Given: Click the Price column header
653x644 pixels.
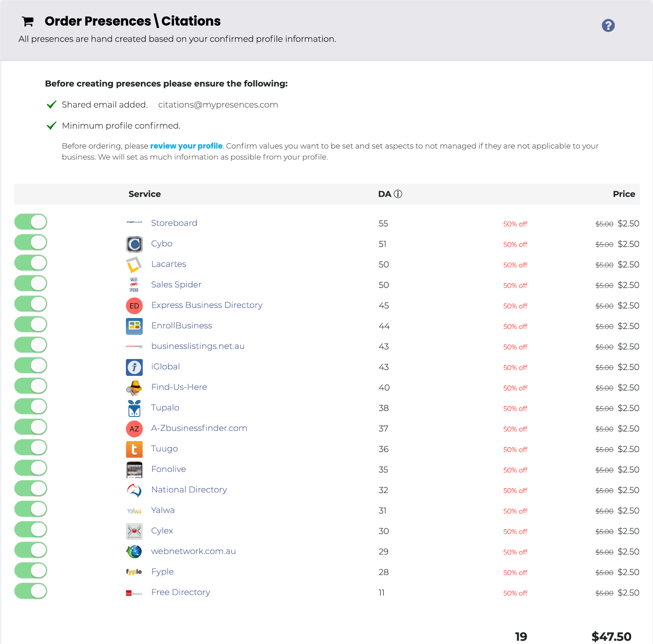Looking at the screenshot, I should pos(624,194).
